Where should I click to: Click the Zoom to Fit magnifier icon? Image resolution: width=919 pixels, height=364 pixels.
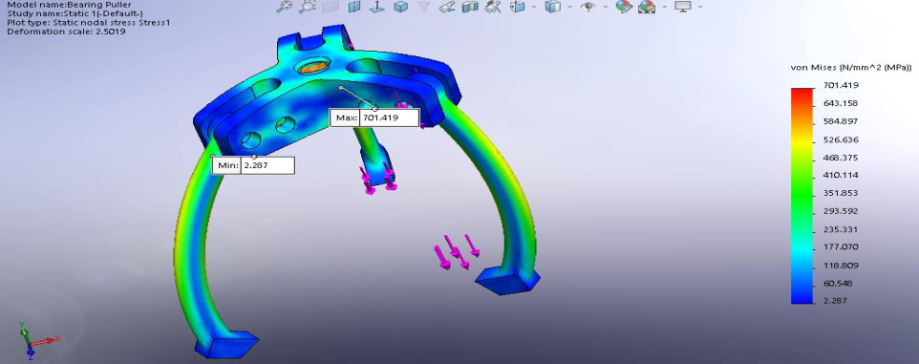284,6
